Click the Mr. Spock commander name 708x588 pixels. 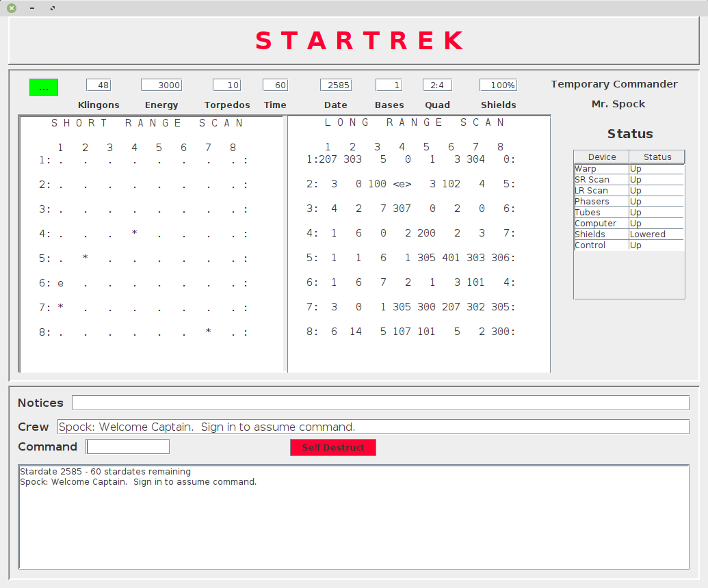tap(618, 104)
